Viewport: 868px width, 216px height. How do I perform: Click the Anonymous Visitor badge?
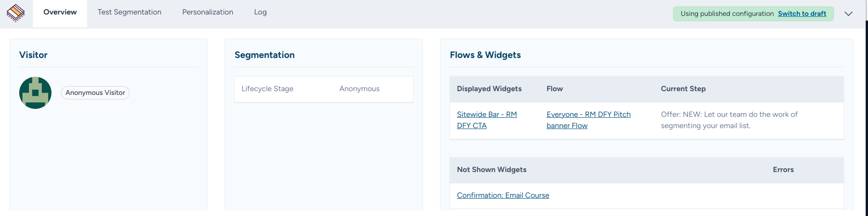click(95, 93)
